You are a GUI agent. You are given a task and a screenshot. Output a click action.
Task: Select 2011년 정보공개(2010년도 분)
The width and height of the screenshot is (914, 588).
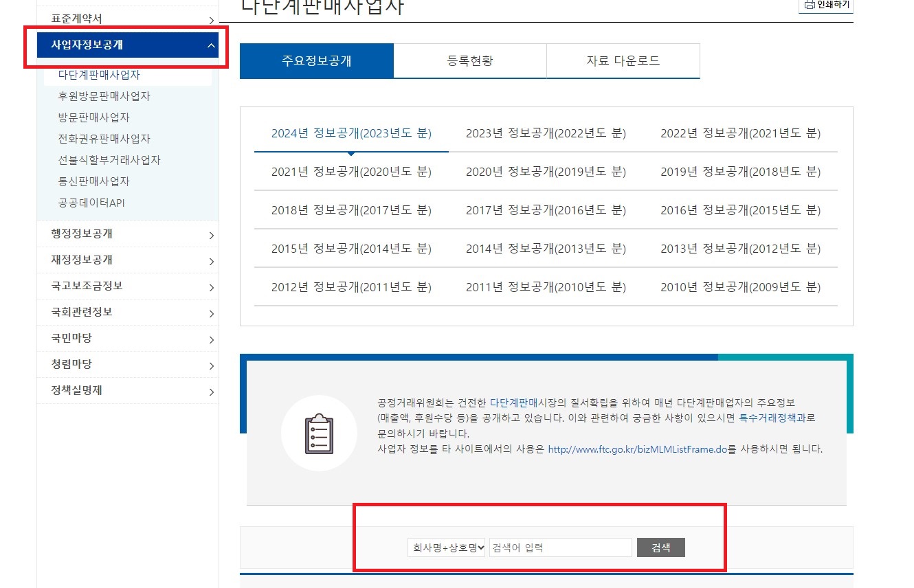546,287
